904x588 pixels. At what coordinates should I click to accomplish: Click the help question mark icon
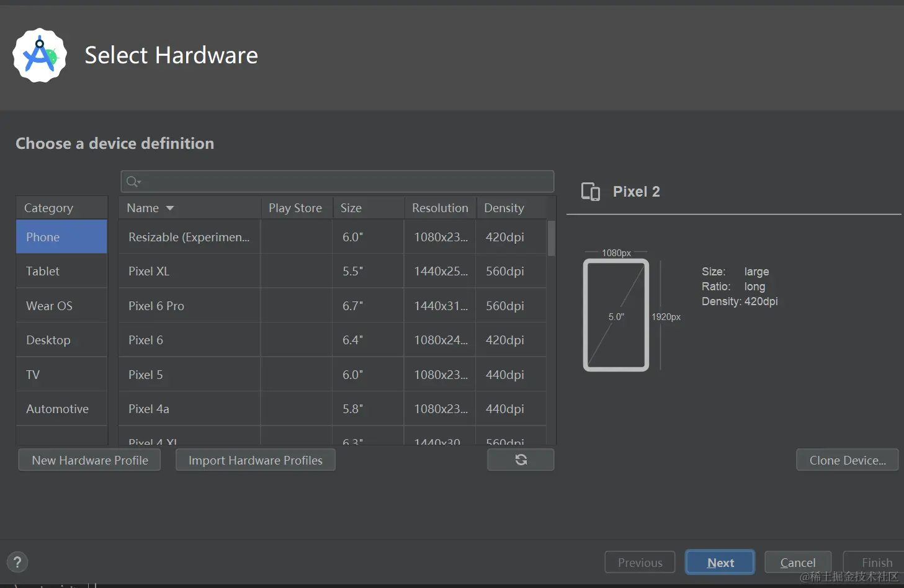pyautogui.click(x=17, y=563)
